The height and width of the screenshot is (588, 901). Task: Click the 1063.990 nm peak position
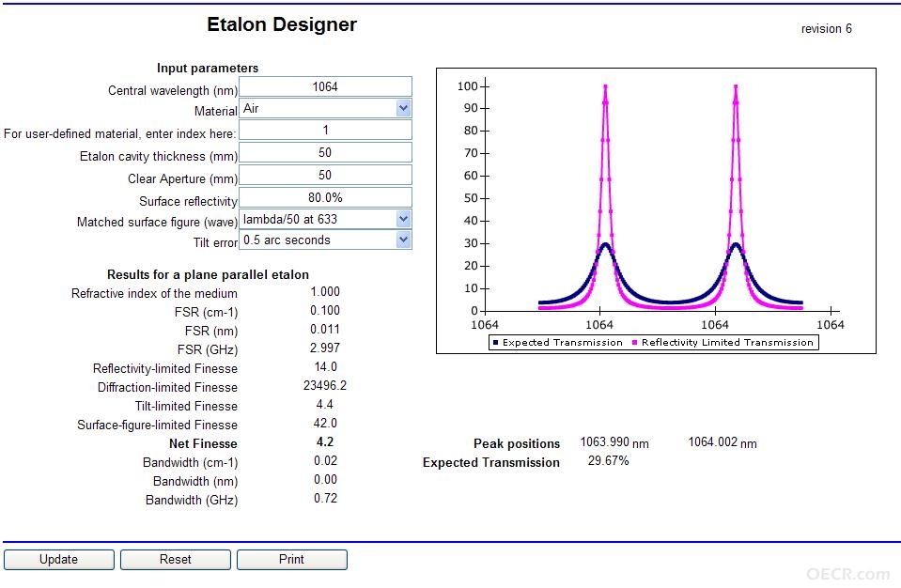614,442
